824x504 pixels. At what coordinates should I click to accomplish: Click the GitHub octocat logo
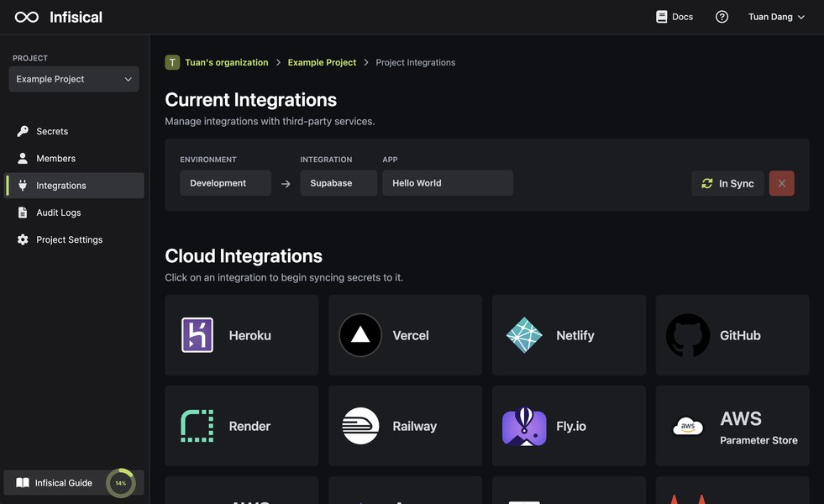(688, 335)
